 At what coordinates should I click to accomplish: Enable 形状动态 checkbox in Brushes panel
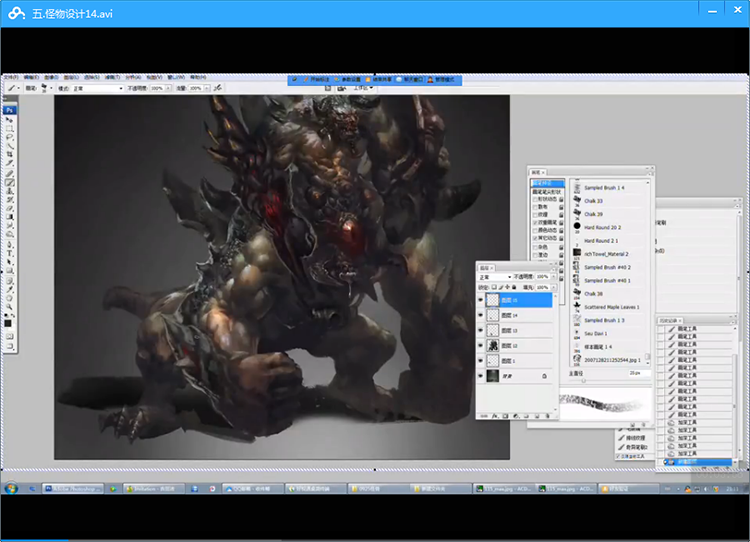point(535,199)
